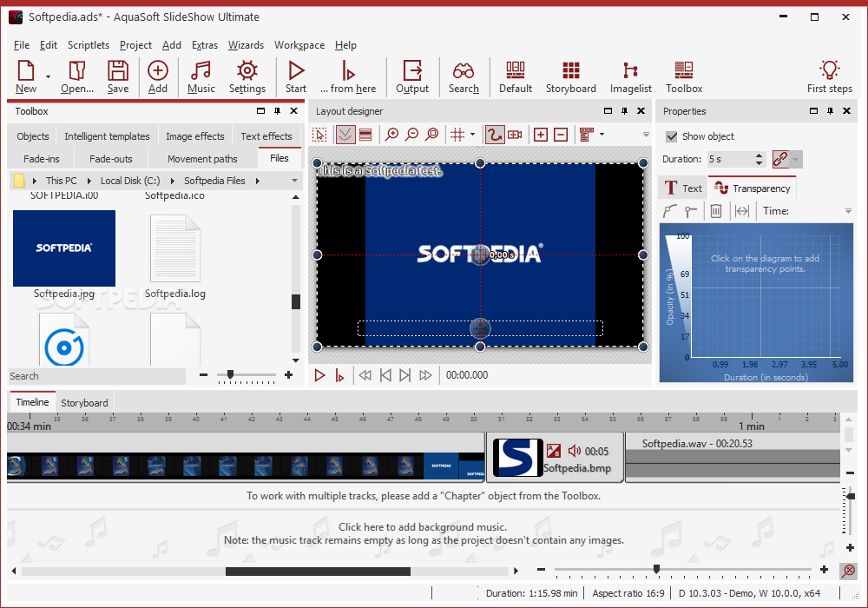Toggle the graph checkmark view in Layout designer

345,134
